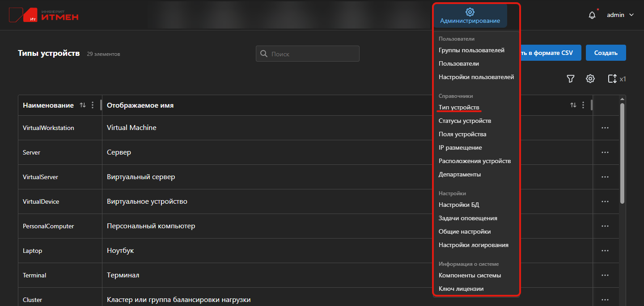Open table column settings gear
Viewport: 644px width, 306px height.
(x=590, y=79)
